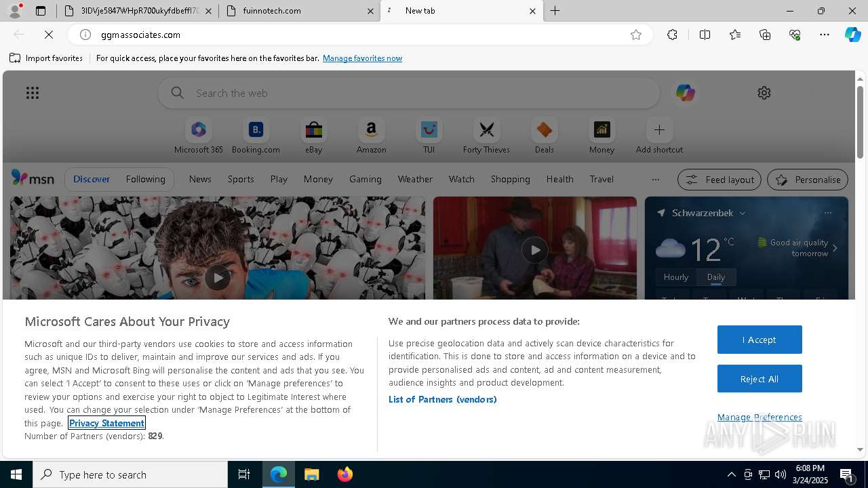This screenshot has height=488, width=868.
Task: Switch to the Discover tab
Action: 92,179
